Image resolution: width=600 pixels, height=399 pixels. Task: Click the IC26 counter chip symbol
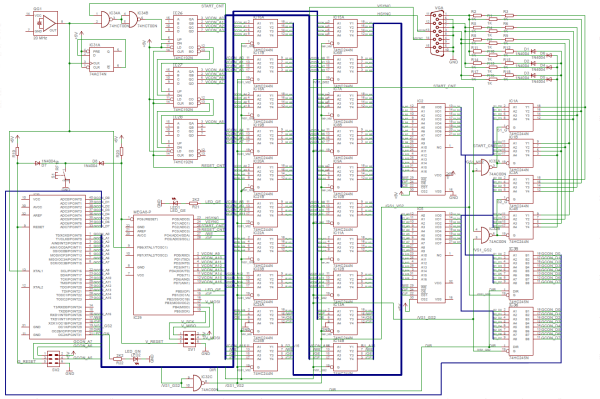[186, 35]
